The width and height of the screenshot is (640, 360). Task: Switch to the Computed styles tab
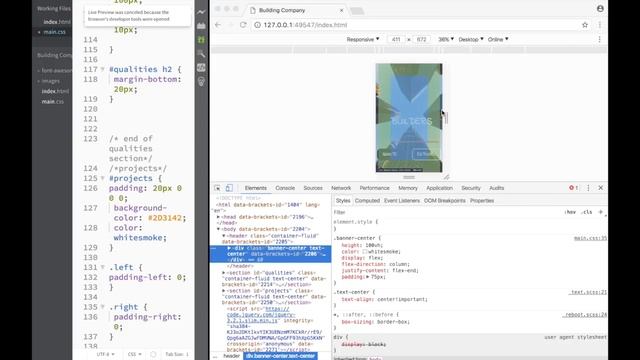[367, 201]
